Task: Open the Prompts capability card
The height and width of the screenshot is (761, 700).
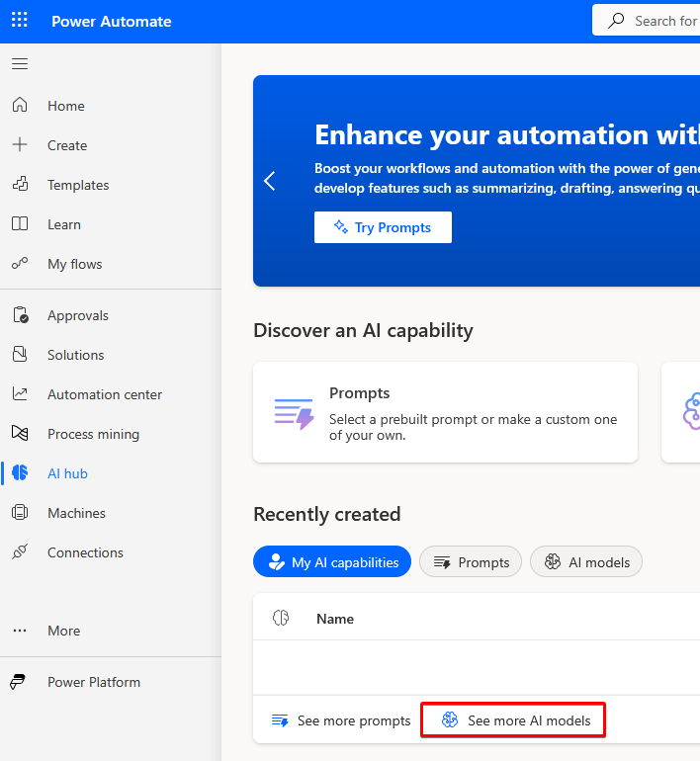Action: click(445, 412)
